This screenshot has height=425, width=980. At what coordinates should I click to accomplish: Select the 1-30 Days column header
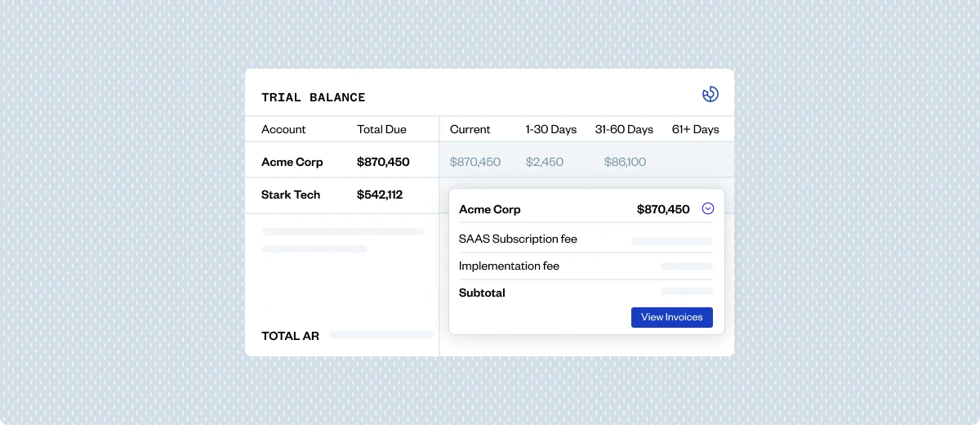point(550,129)
